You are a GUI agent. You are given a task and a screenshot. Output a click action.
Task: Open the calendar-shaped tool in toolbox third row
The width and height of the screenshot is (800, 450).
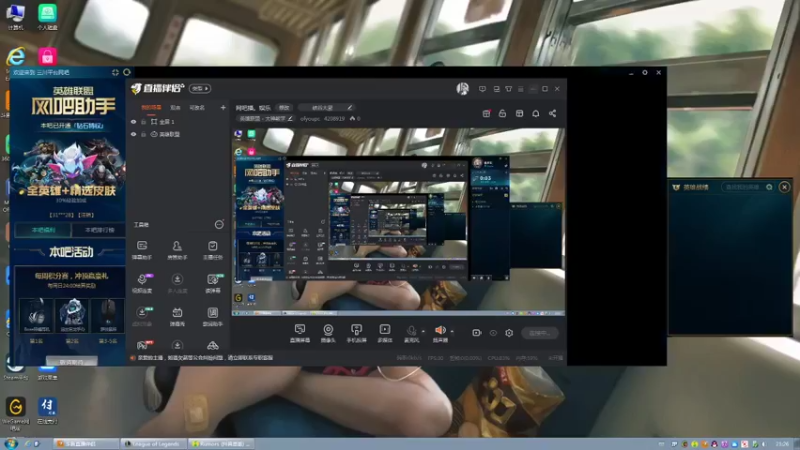177,316
